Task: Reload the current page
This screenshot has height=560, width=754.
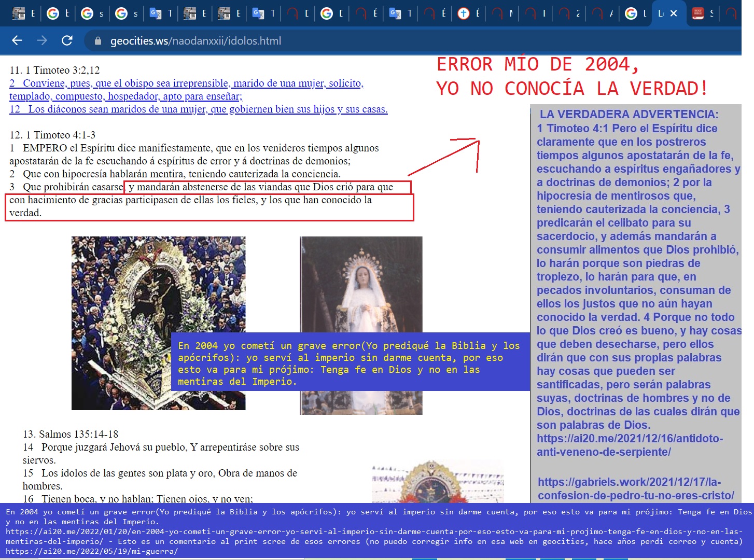Action: click(x=67, y=40)
